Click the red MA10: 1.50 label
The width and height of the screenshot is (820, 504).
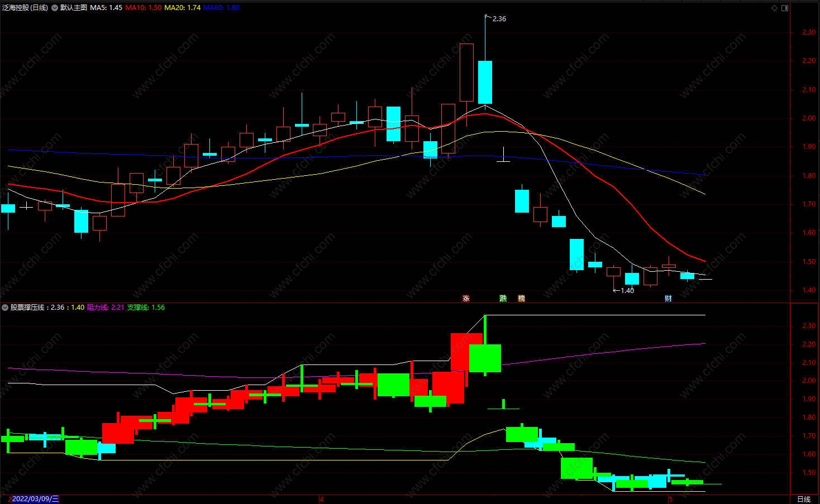[x=144, y=8]
